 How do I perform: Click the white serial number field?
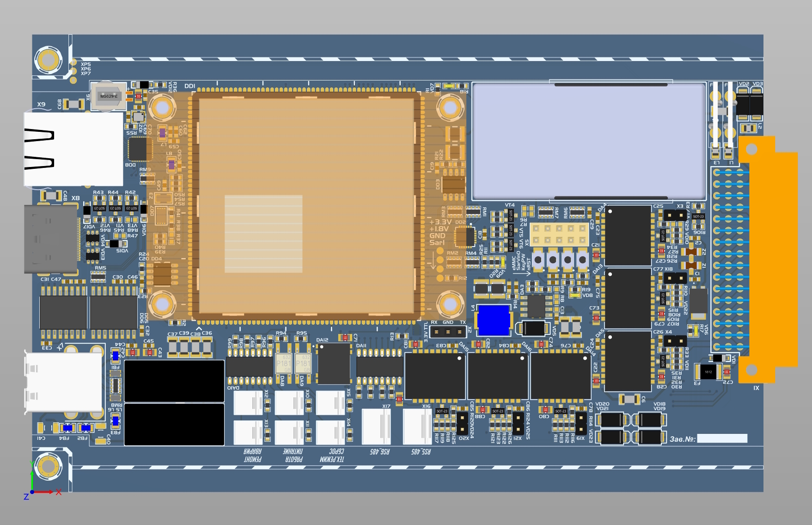coord(722,439)
